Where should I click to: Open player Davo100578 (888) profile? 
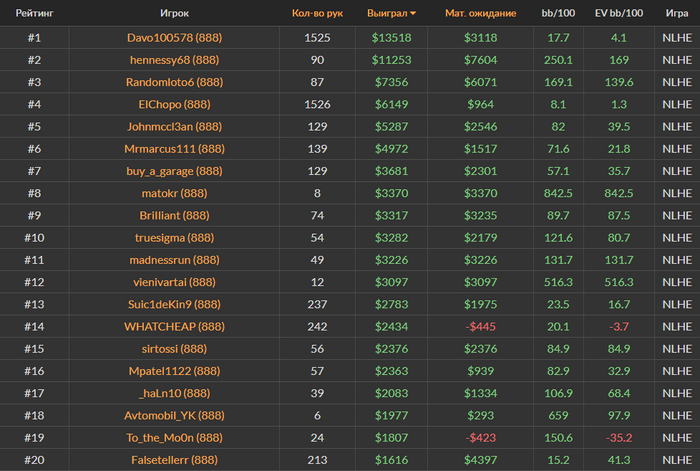pyautogui.click(x=174, y=38)
